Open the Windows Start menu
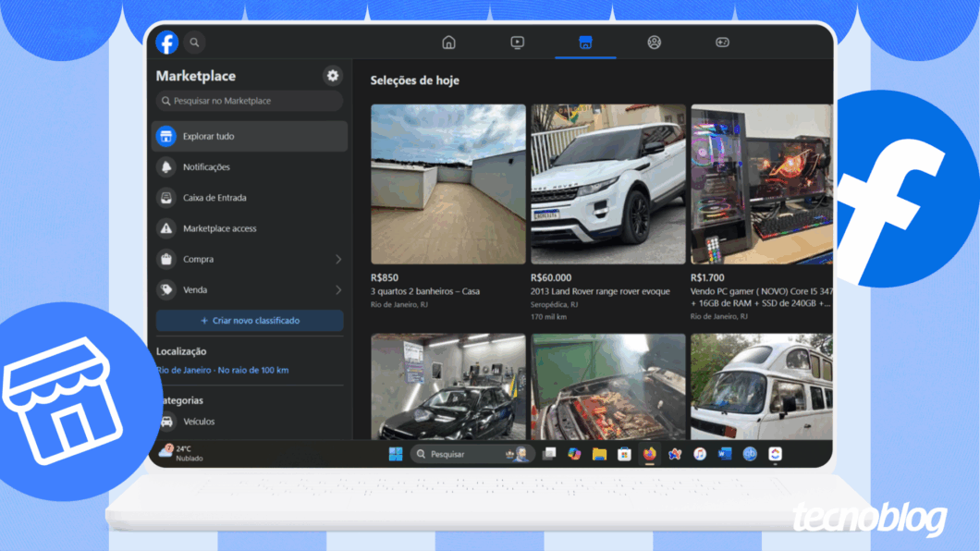This screenshot has height=551, width=980. 396,454
